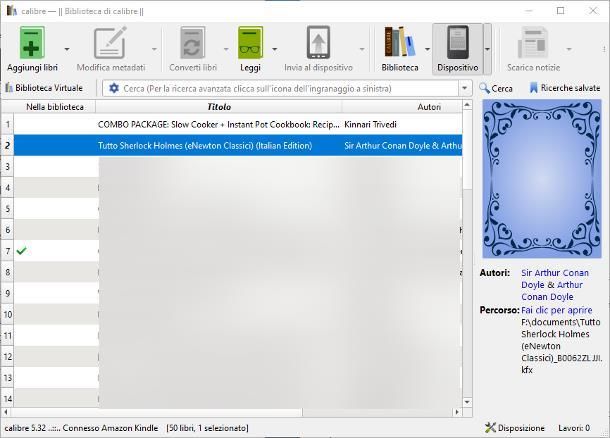
Task: Click the green checkmark in row 7
Action: 21,251
